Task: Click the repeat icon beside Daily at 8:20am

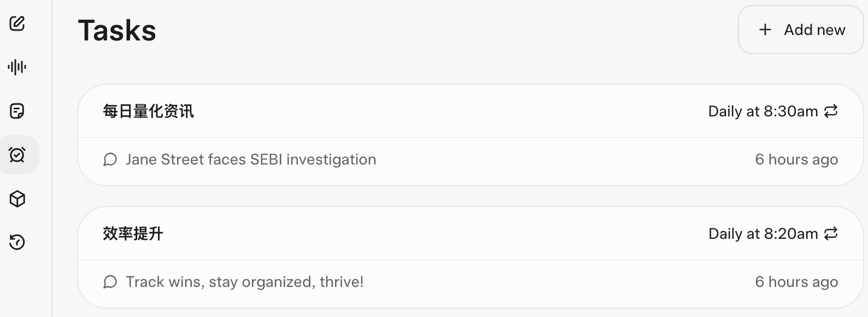Action: click(x=831, y=233)
